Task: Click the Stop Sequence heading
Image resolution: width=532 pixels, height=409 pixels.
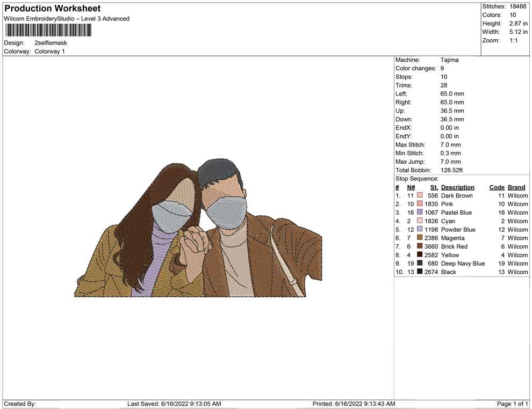Action: [417, 179]
